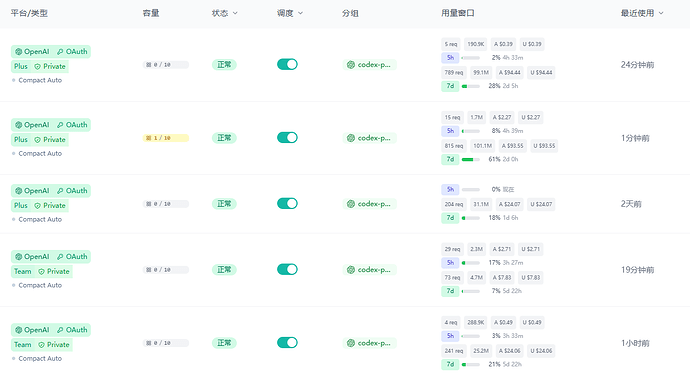
Task: Click the 'A $7.83' cost chip
Action: click(x=502, y=278)
